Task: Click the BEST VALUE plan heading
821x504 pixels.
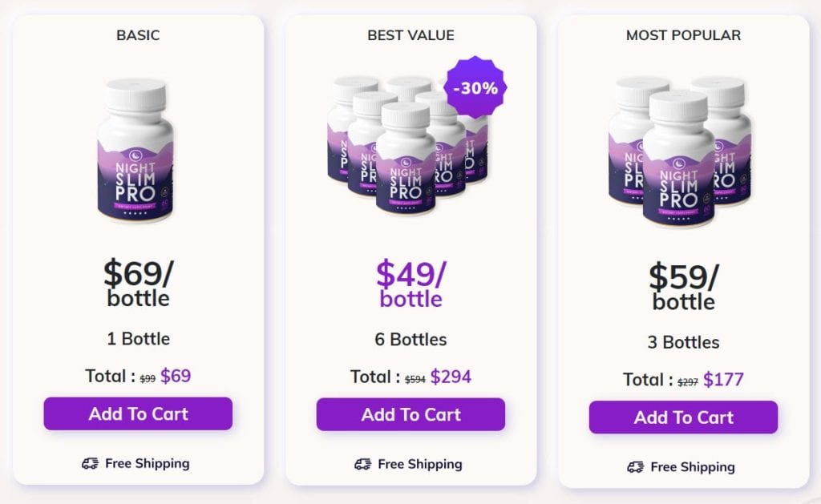Action: point(411,35)
